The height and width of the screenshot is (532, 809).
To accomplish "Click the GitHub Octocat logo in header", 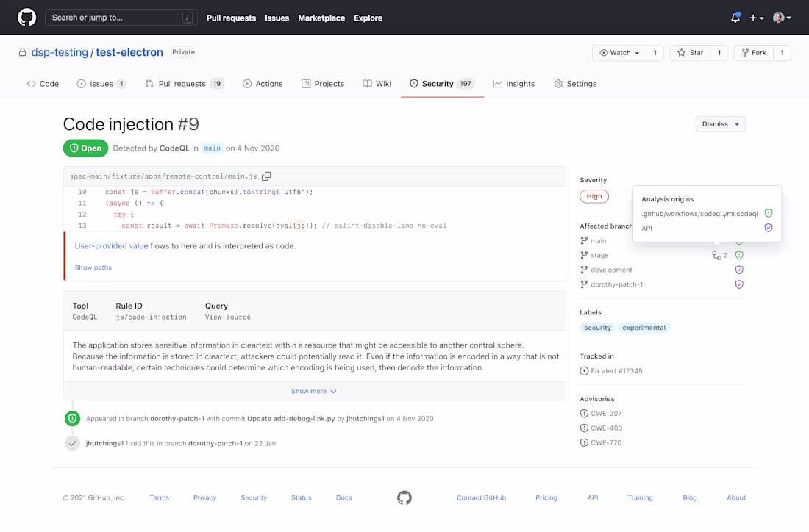I will [26, 18].
